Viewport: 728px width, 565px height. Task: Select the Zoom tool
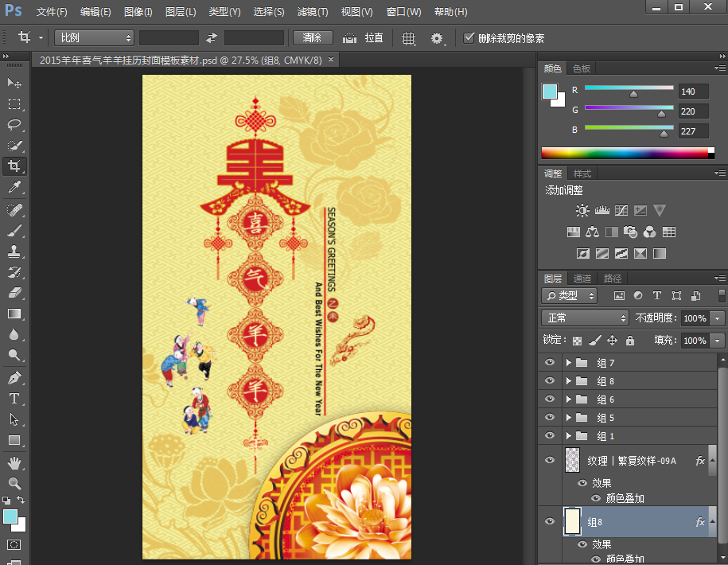14,484
